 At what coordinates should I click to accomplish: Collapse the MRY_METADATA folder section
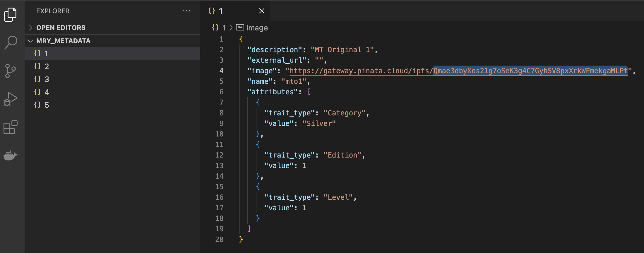(112, 41)
